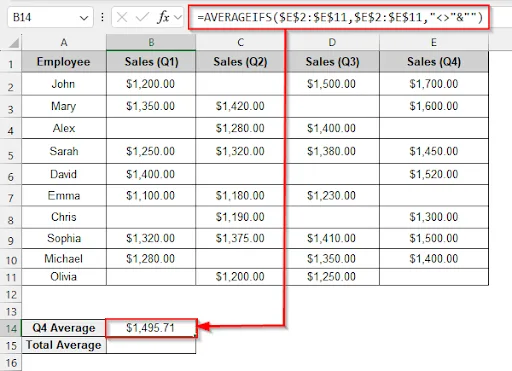This screenshot has width=512, height=371.
Task: Select the cell containing Alex
Action: pyautogui.click(x=64, y=128)
